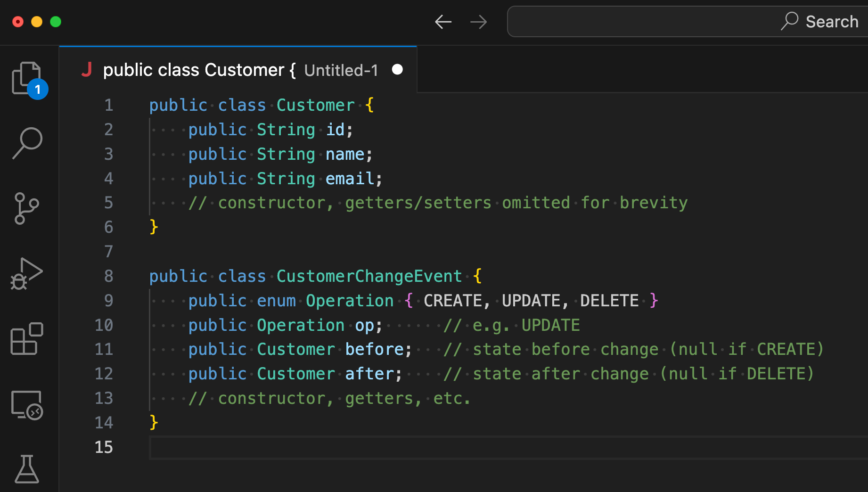Click the green zoom window button
This screenshot has width=868, height=492.
point(56,22)
